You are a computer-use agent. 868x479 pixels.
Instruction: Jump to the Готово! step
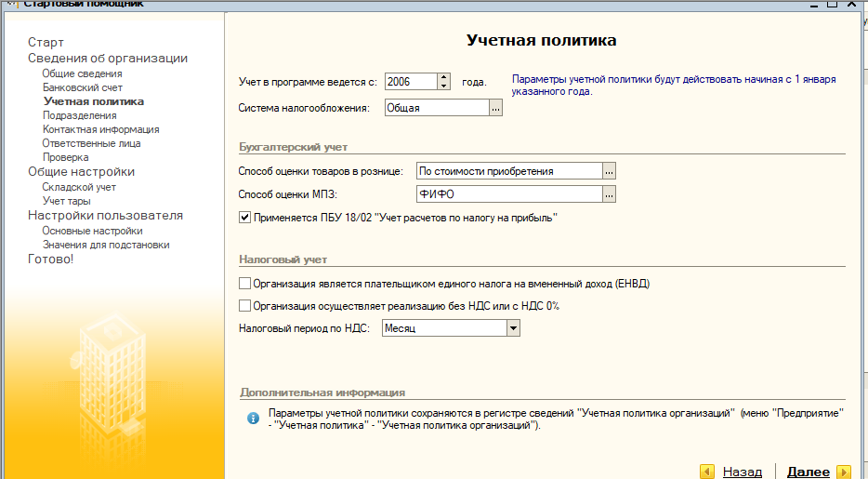click(x=50, y=259)
